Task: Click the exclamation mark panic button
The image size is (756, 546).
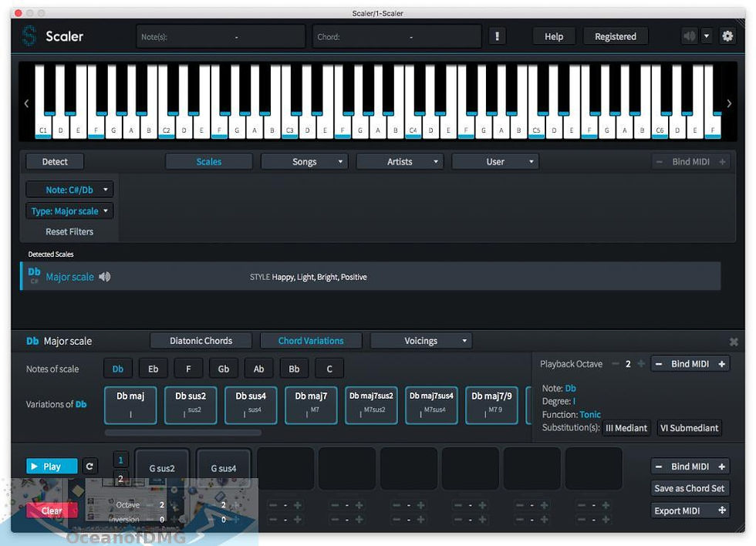Action: coord(497,36)
